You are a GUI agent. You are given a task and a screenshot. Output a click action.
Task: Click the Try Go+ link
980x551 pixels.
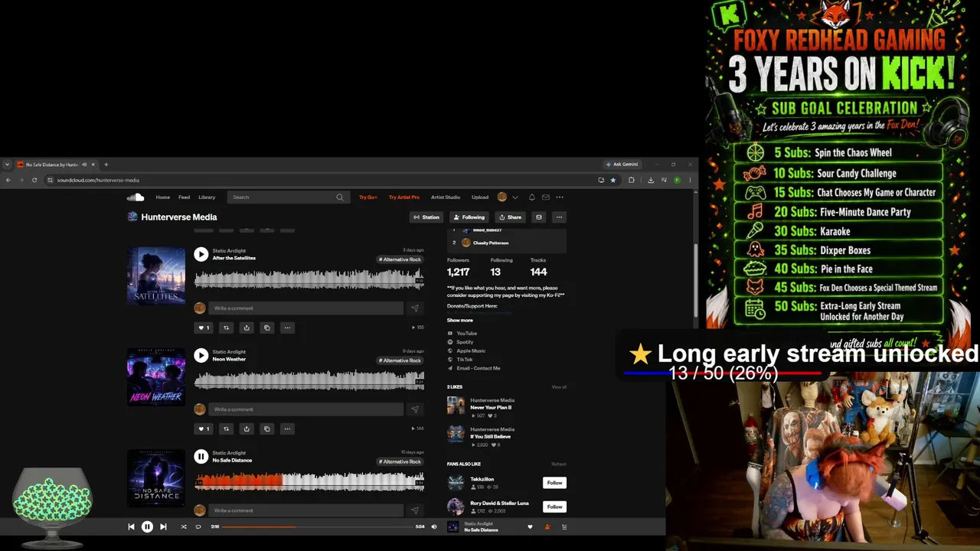(368, 197)
